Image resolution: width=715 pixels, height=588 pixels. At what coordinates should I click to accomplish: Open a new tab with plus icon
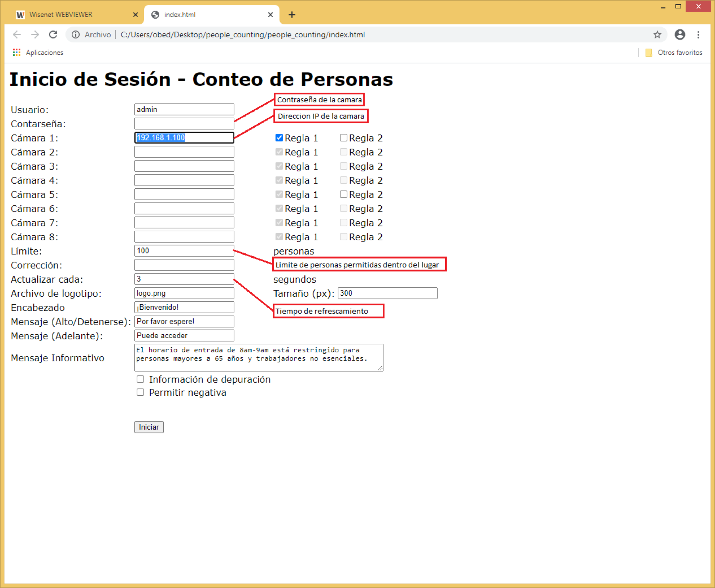(x=292, y=15)
